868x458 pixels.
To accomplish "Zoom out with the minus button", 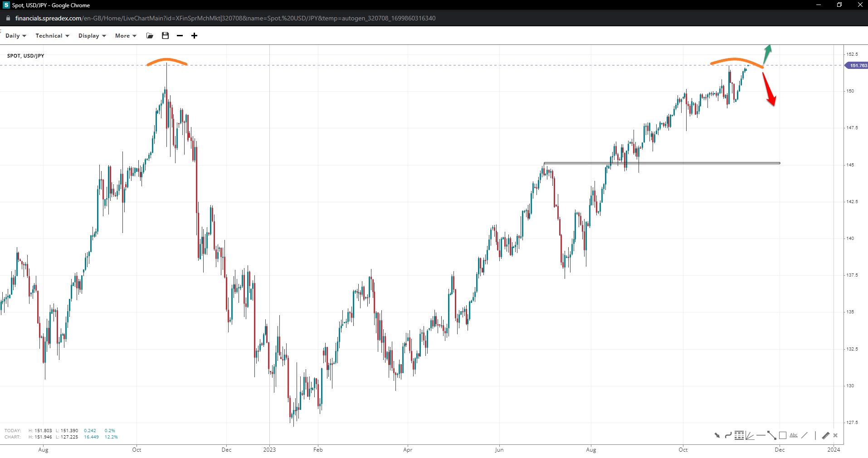I will (x=180, y=36).
